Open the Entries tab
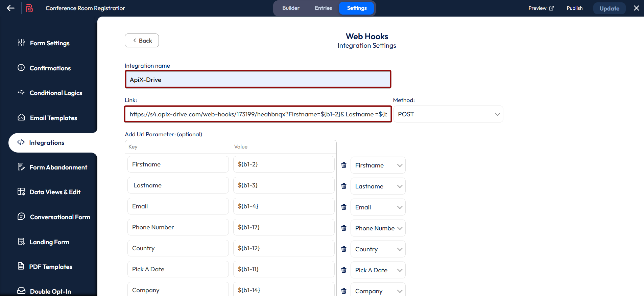Viewport: 644px width, 296px height. tap(323, 8)
